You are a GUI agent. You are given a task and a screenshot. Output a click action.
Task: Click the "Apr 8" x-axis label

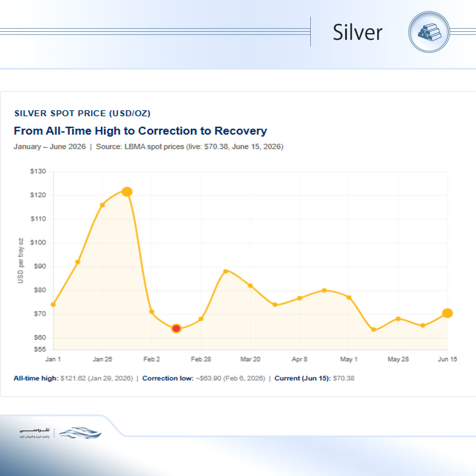point(299,359)
